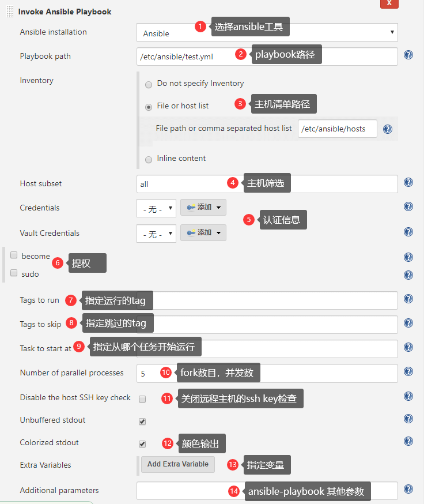The image size is (424, 504).
Task: Open help for Additional parameters field
Action: click(408, 489)
